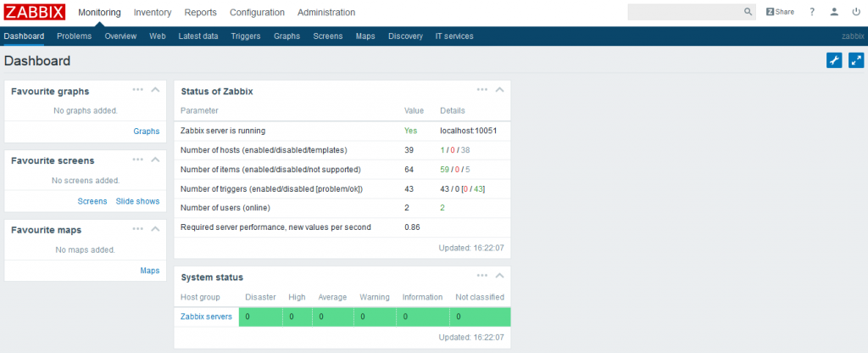Click the Graphs link in Favourite graphs
The height and width of the screenshot is (353, 868).
[x=146, y=132]
